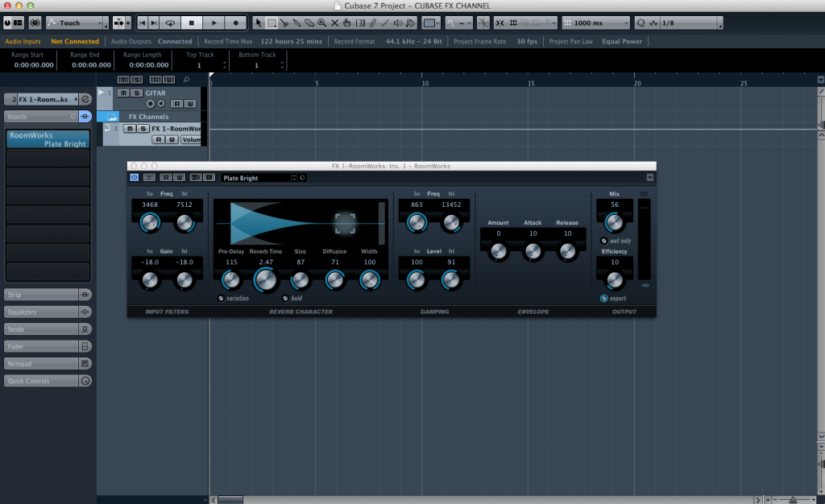Click the window layout setup icon
The height and width of the screenshot is (504, 825).
click(x=18, y=23)
